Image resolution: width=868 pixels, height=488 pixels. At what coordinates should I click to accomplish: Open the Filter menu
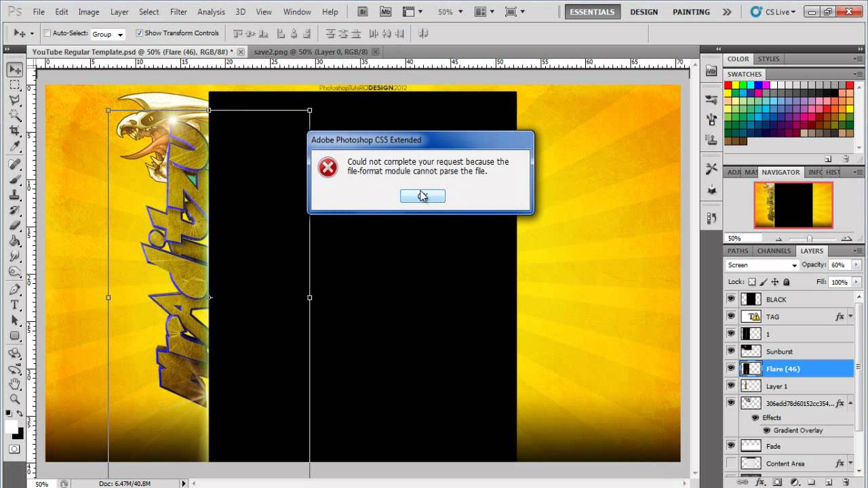point(178,12)
